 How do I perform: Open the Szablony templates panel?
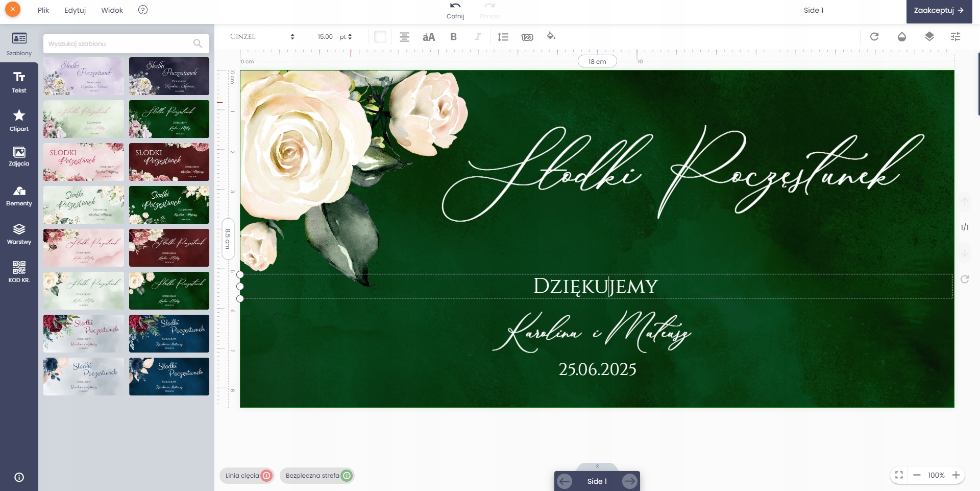pos(19,44)
